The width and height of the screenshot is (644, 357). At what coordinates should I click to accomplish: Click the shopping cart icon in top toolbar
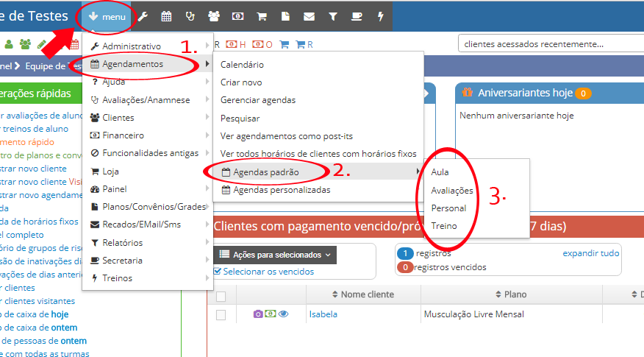pyautogui.click(x=262, y=16)
